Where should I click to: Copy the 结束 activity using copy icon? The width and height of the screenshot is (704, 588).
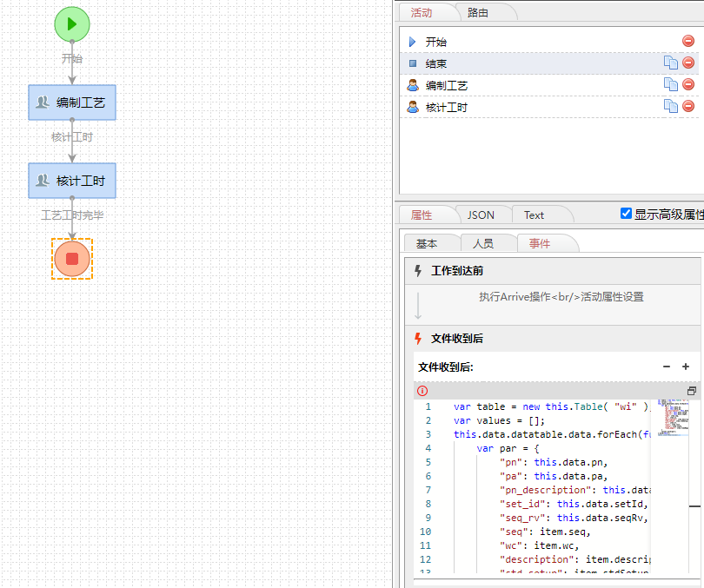(670, 63)
